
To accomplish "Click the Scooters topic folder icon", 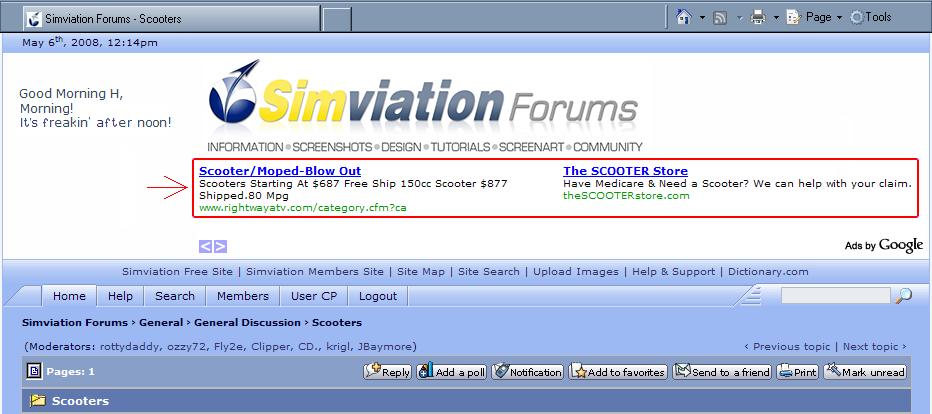I will 38,401.
